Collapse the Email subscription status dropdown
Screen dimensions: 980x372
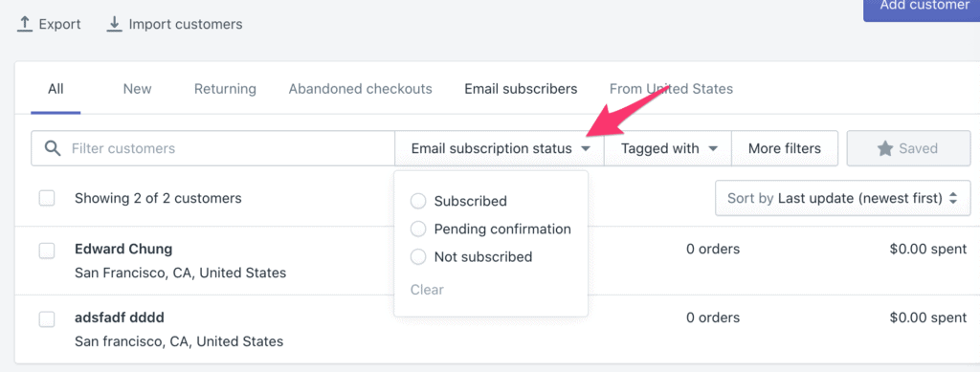500,148
